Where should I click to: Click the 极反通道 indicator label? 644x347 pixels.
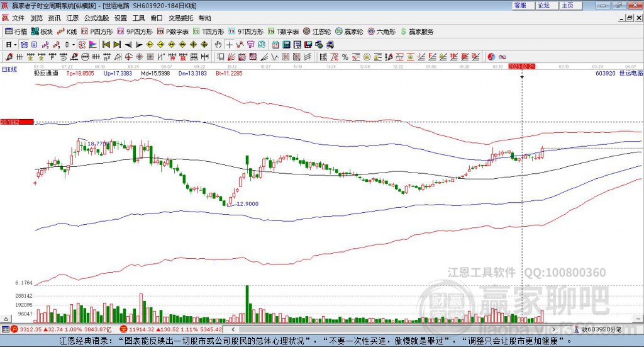coord(45,73)
